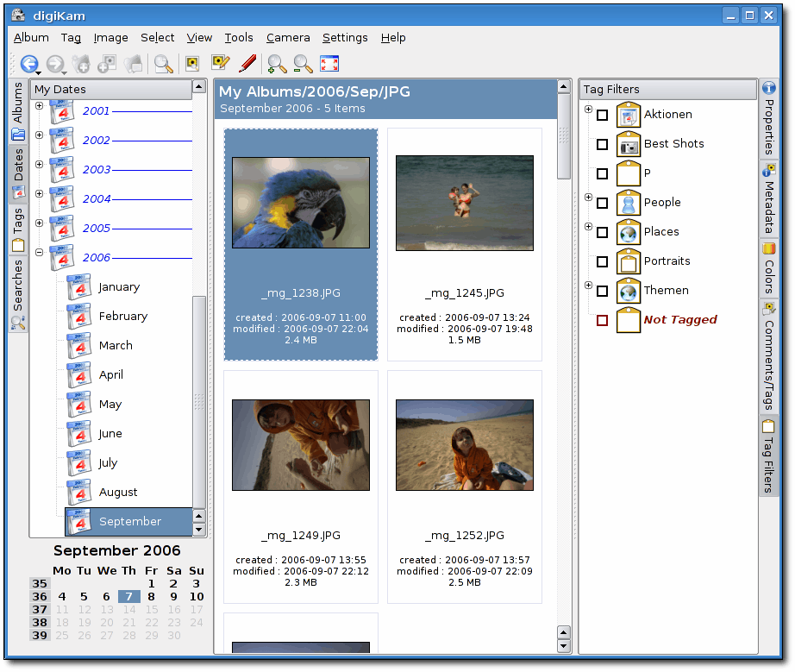Enable the People tag filter checkbox

603,204
